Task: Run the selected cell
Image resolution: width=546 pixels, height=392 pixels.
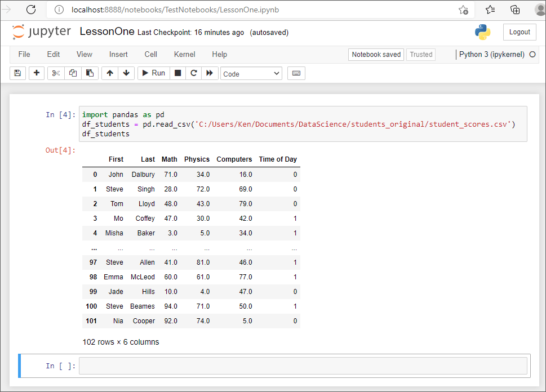Action: pos(153,73)
